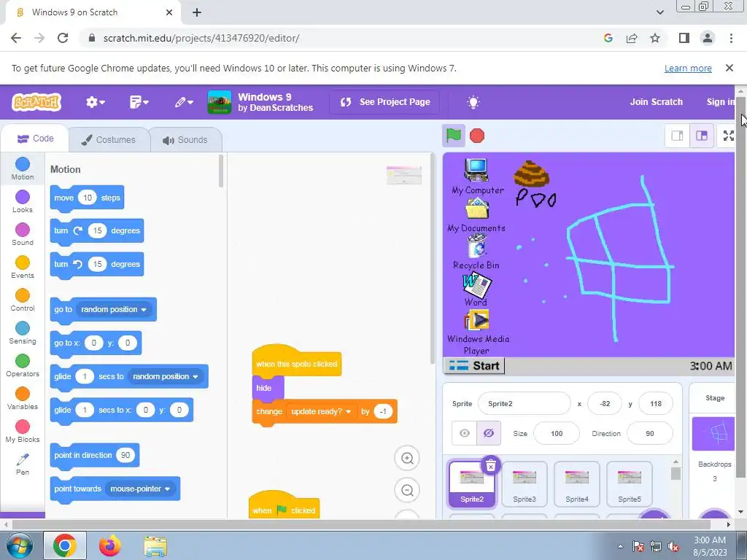Open the settings gear menu
747x560 pixels.
[96, 102]
